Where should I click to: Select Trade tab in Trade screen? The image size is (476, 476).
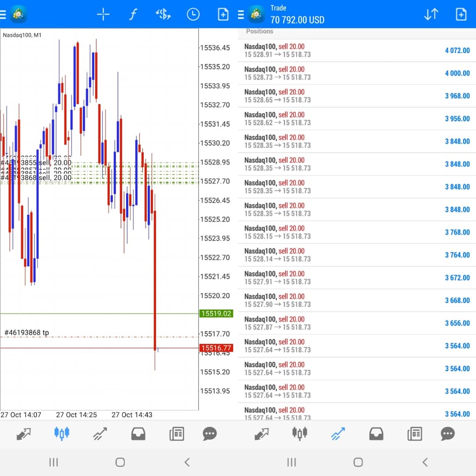(338, 434)
